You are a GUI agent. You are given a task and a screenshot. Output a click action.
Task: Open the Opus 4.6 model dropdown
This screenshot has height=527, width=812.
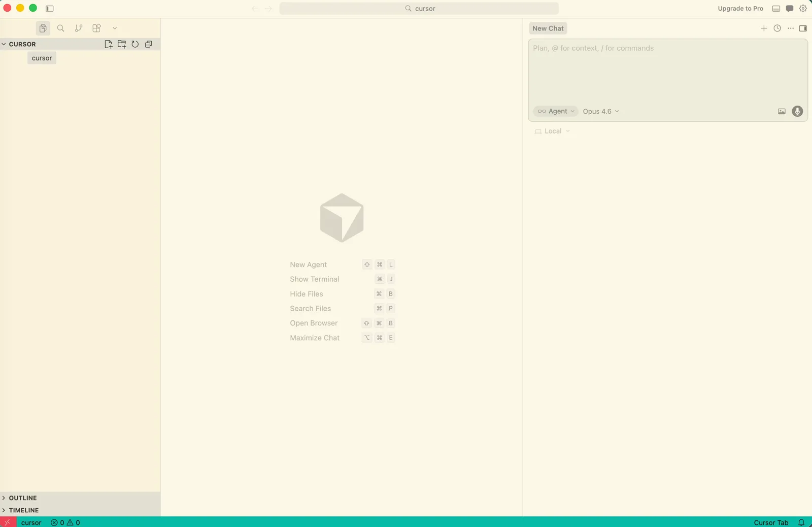[601, 111]
